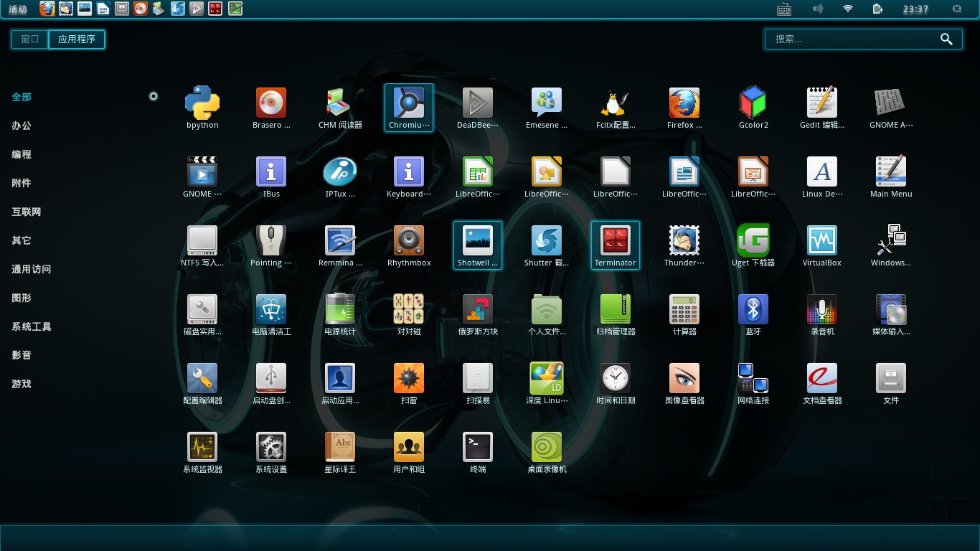Launch Emesene messenger
Screen dimensions: 980x551
(547, 108)
